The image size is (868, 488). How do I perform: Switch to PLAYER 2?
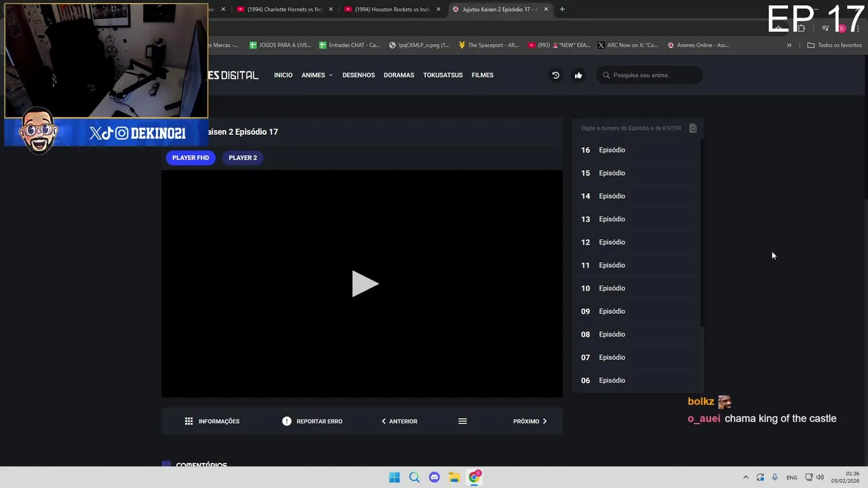click(243, 158)
